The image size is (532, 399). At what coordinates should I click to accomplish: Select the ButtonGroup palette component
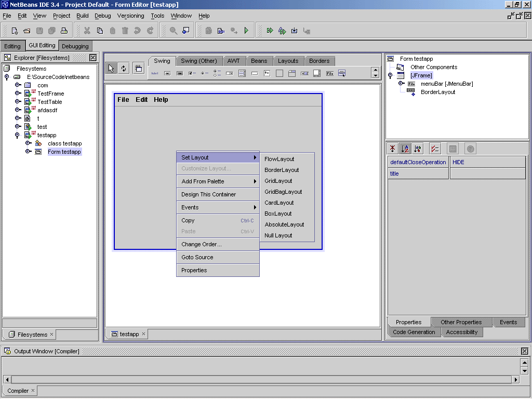tap(217, 73)
